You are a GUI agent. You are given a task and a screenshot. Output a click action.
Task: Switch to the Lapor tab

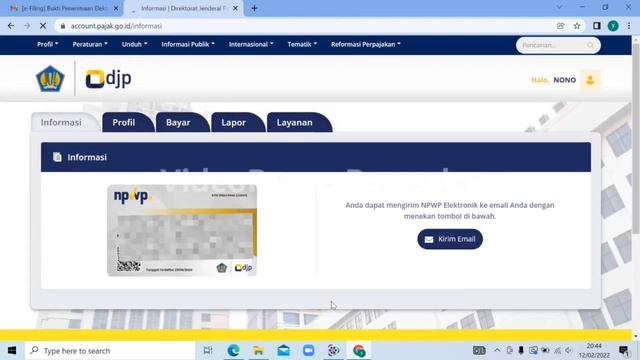[x=237, y=122]
